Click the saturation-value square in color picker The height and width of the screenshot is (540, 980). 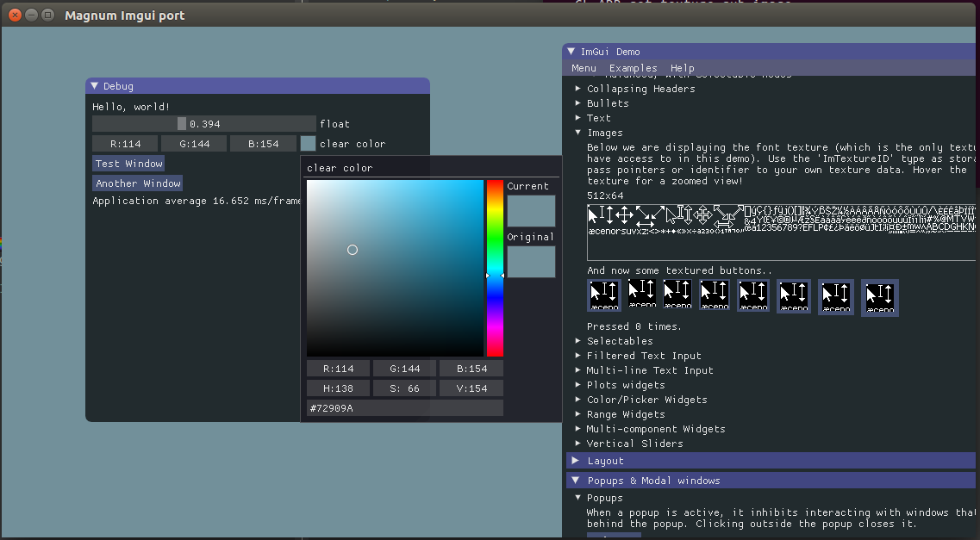coord(395,269)
